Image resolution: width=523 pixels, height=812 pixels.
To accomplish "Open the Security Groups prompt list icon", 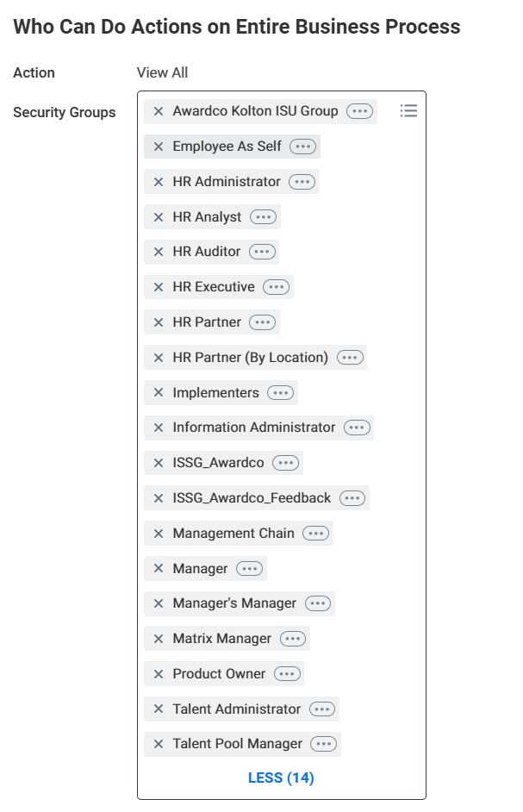I will (x=408, y=111).
